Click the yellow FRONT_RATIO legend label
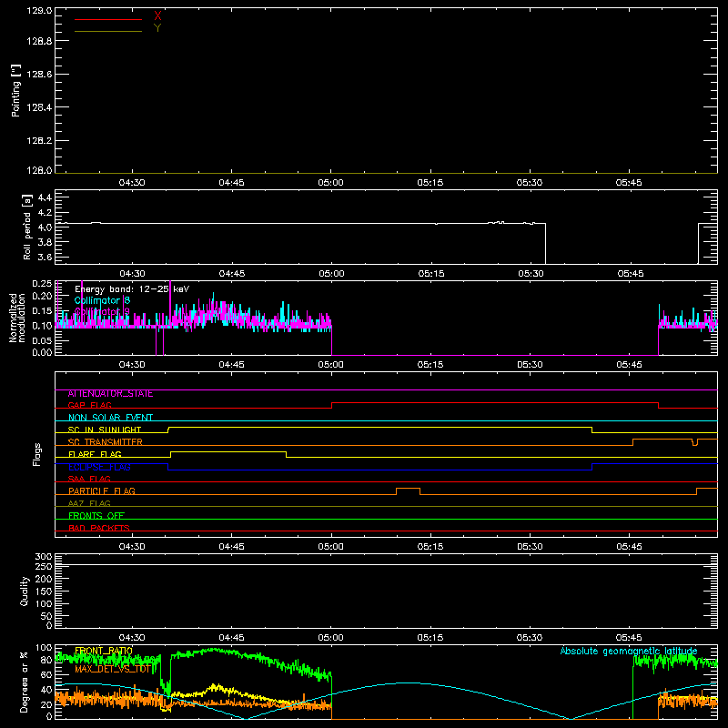The width and height of the screenshot is (728, 728). click(104, 651)
